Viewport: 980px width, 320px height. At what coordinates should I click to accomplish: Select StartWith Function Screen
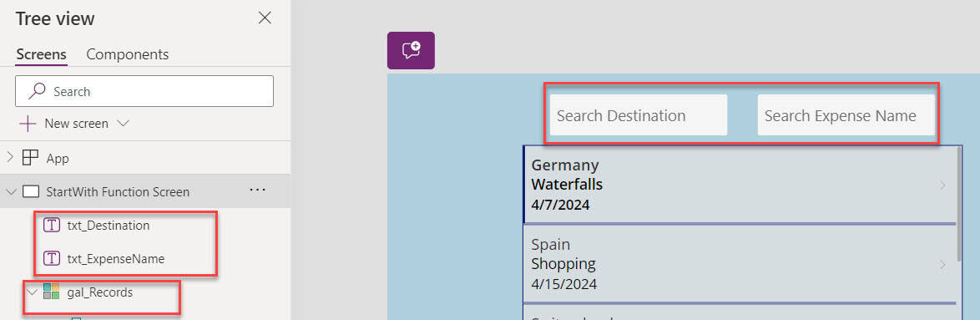[118, 192]
